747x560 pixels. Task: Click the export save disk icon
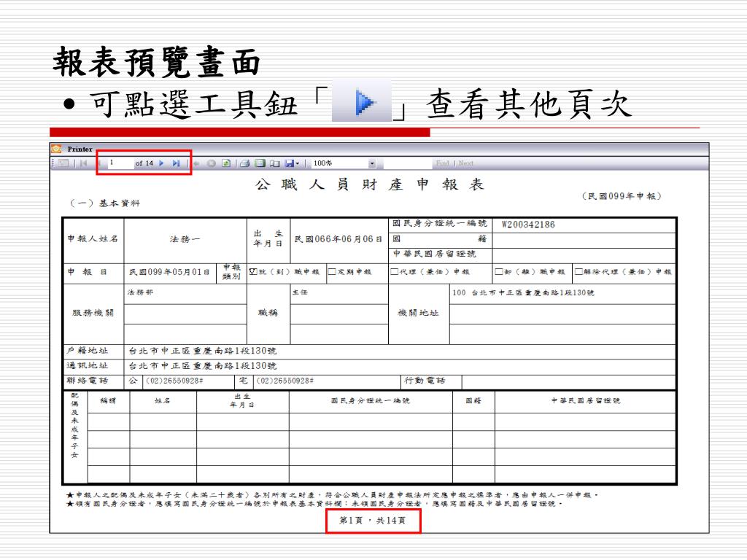click(x=289, y=163)
